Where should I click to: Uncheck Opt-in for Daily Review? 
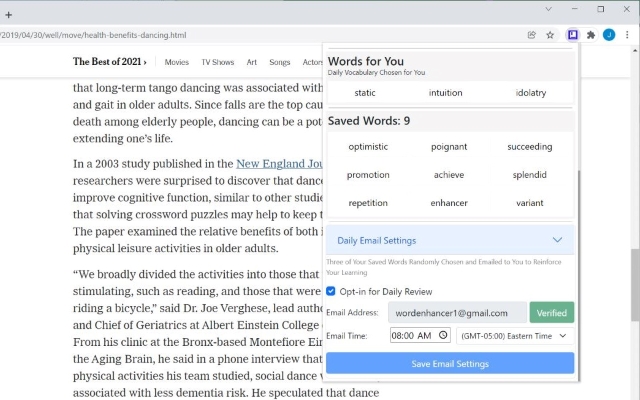click(x=331, y=291)
